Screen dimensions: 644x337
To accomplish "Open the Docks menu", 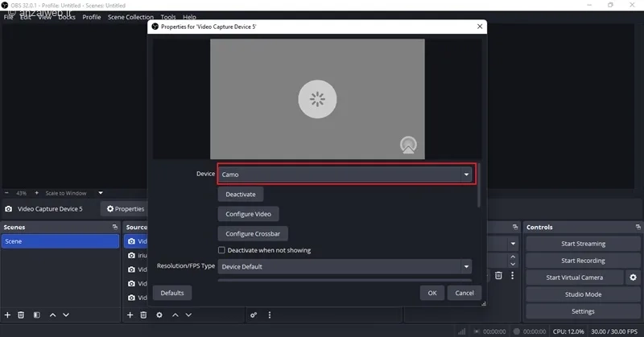I will click(67, 17).
